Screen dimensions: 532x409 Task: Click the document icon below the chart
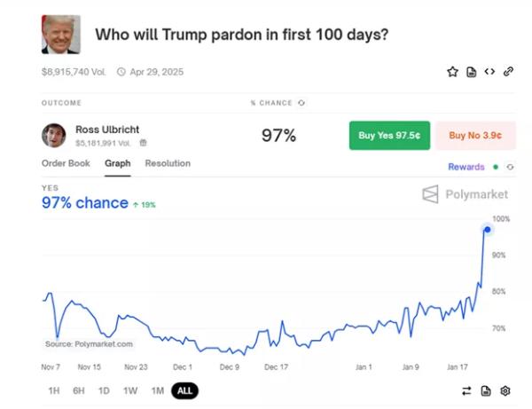point(486,390)
